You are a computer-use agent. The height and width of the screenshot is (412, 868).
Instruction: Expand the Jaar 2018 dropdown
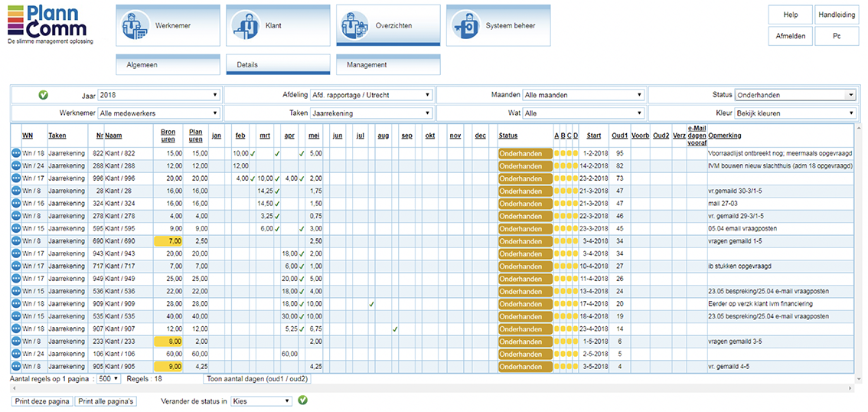[x=158, y=95]
